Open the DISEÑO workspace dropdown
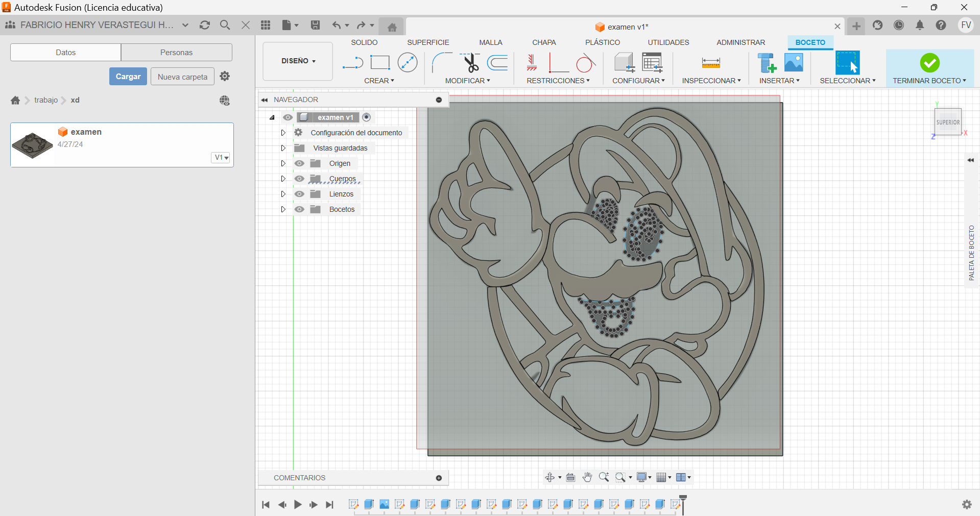The height and width of the screenshot is (516, 980). [298, 61]
